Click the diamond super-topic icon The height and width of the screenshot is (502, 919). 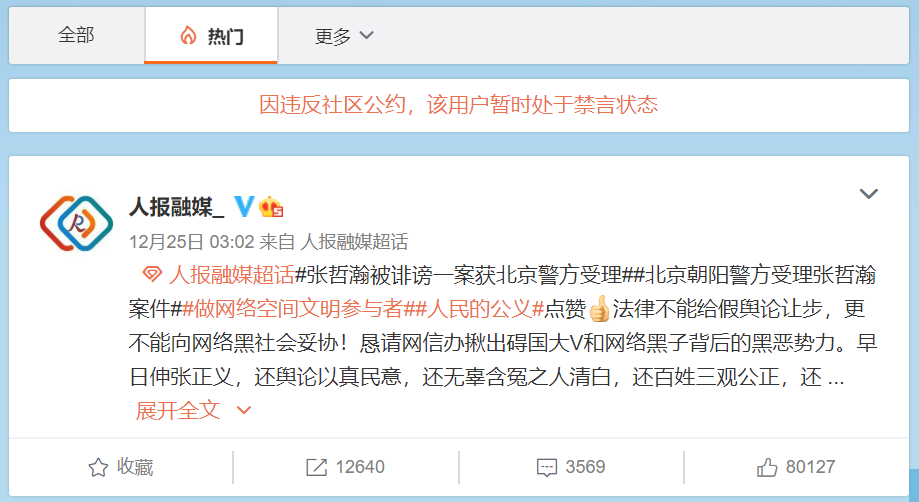pos(152,274)
